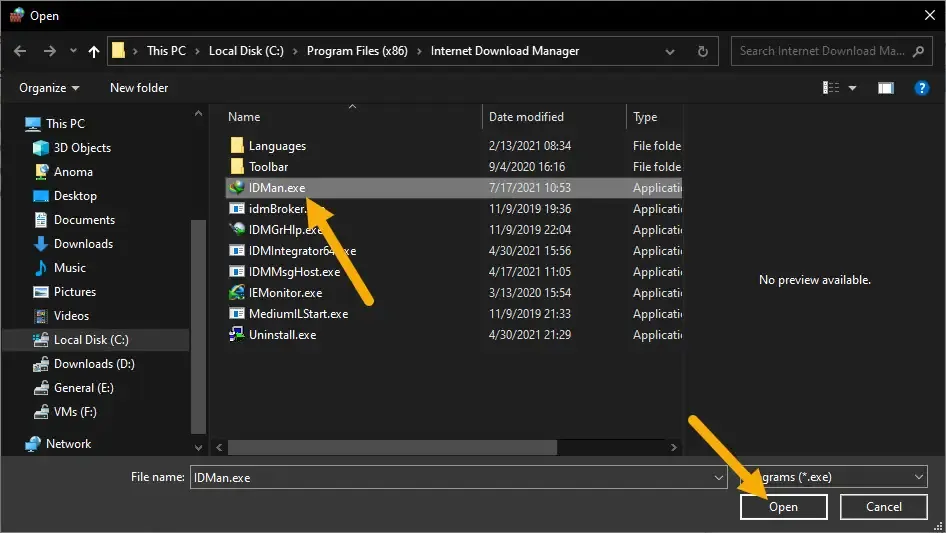Click the Uninstall.exe file icon
946x533 pixels.
coord(237,335)
